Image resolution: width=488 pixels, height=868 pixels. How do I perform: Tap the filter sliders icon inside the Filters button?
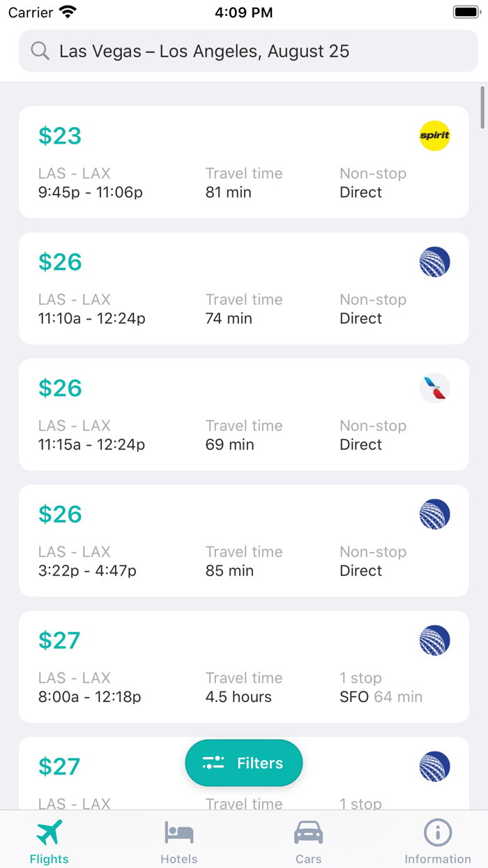pyautogui.click(x=213, y=763)
